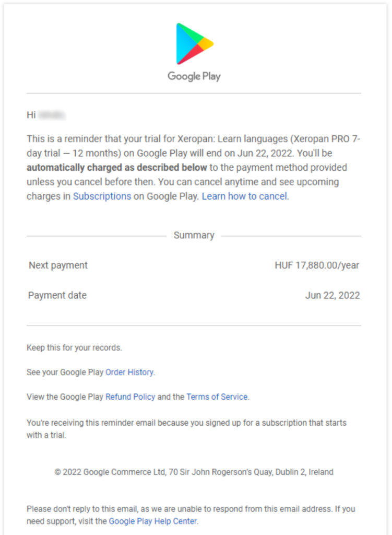392x535 pixels.
Task: Visit the Google Play Help Center link
Action: pos(153,521)
